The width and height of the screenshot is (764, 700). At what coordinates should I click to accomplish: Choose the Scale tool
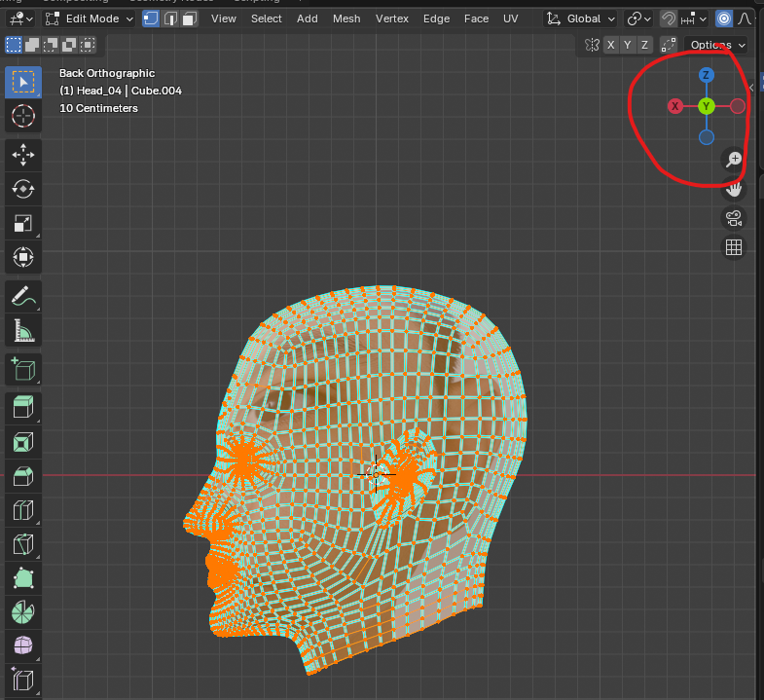click(23, 223)
